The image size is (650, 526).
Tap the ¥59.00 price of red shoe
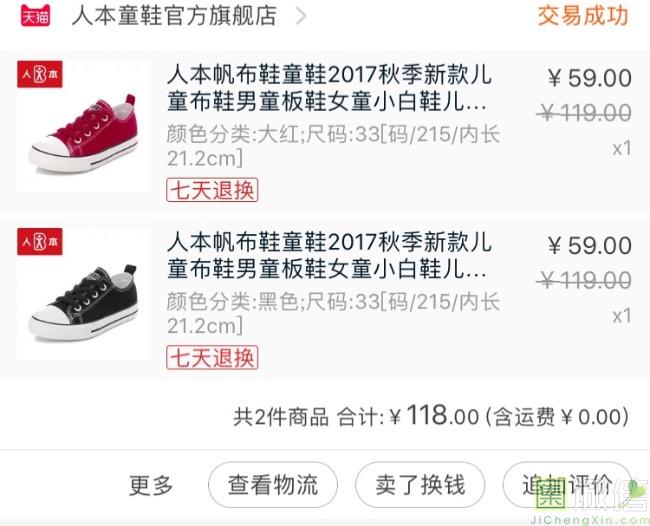[x=590, y=78]
